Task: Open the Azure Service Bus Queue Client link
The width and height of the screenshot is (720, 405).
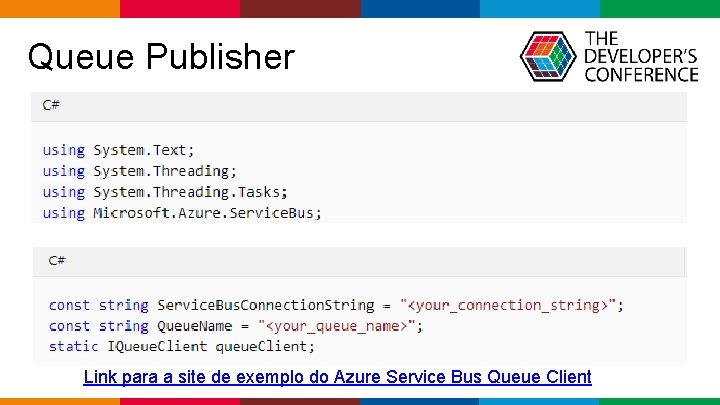Action: pos(337,377)
